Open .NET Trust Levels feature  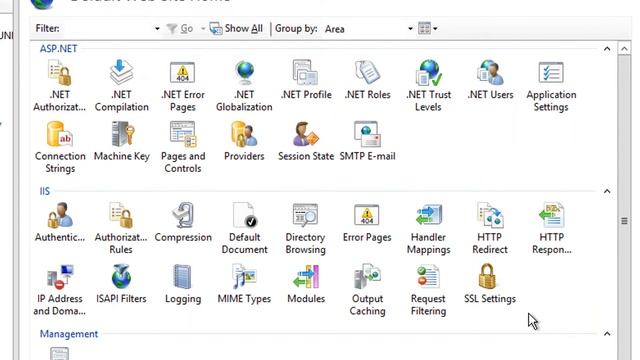click(429, 86)
